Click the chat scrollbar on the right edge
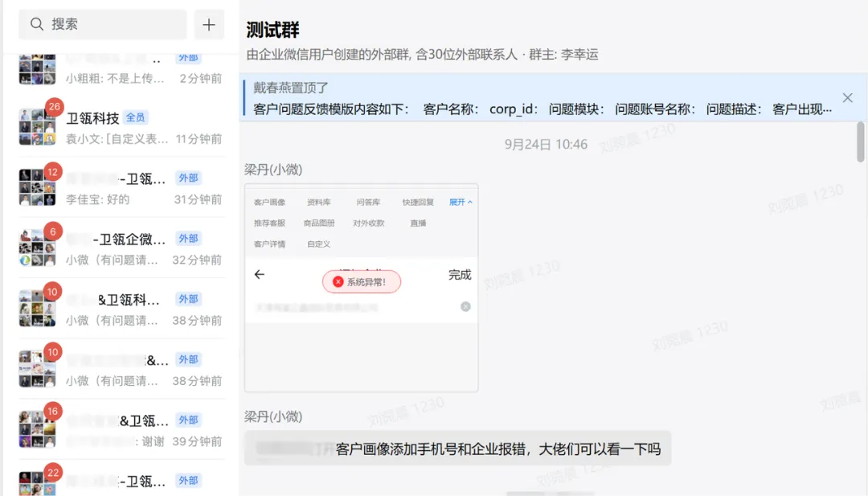The image size is (868, 496). coord(861,142)
